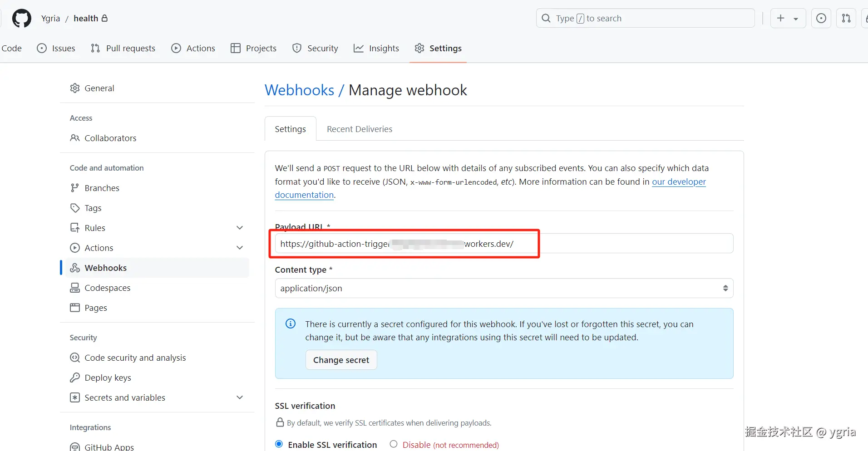Click the Secrets and variables asterisk icon

click(75, 397)
